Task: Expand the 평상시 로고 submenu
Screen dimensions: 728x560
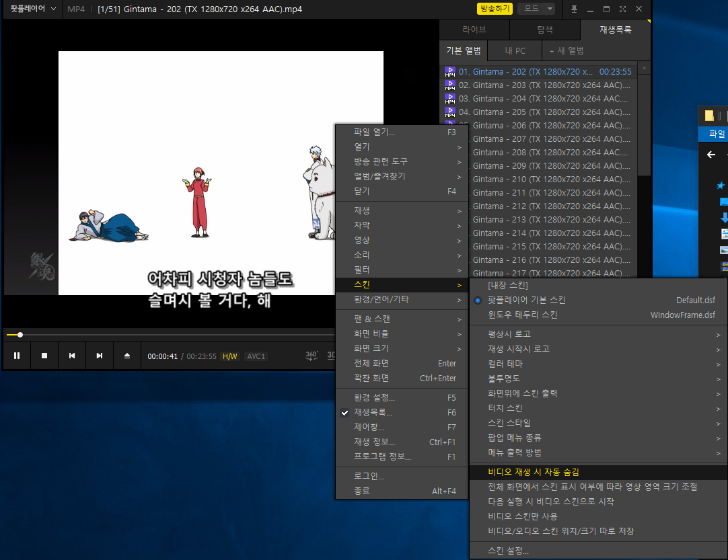Action: click(x=598, y=334)
